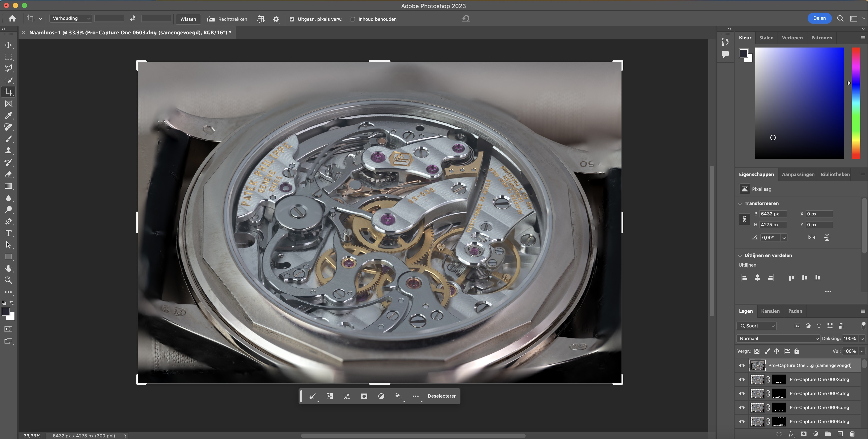Go to the Home screen
Image resolution: width=868 pixels, height=439 pixels.
12,19
